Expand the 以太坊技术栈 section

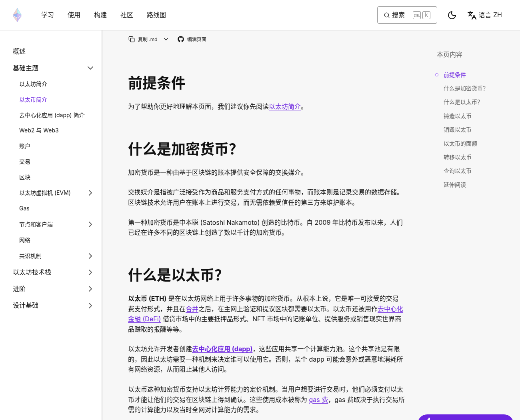click(x=90, y=272)
